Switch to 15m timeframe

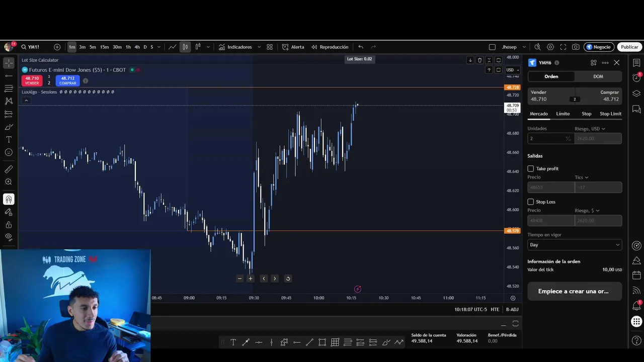(x=104, y=47)
